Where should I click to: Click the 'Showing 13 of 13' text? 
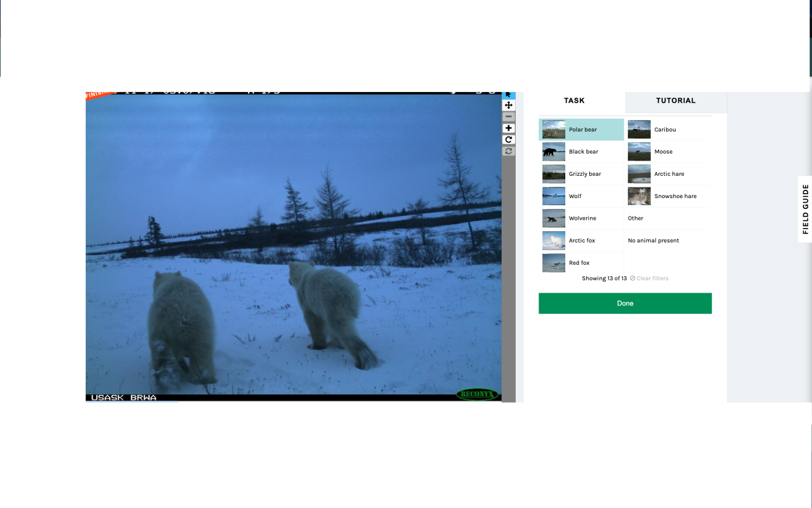pyautogui.click(x=604, y=279)
